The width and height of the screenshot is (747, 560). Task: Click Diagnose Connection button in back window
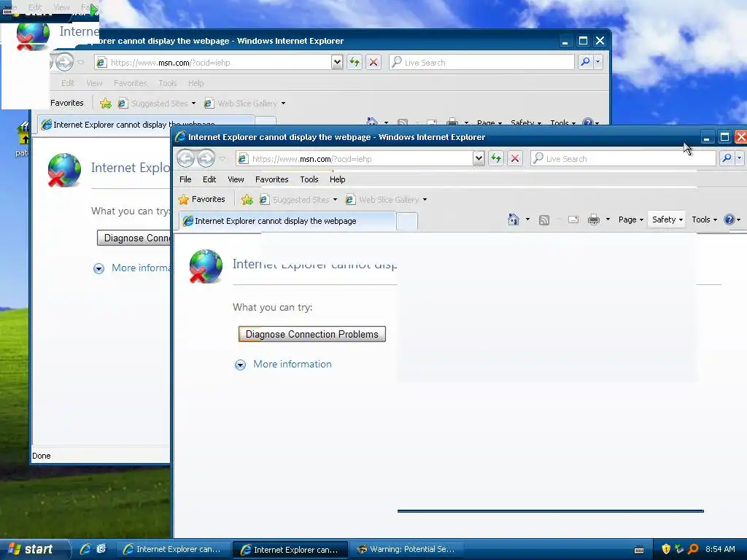(134, 238)
